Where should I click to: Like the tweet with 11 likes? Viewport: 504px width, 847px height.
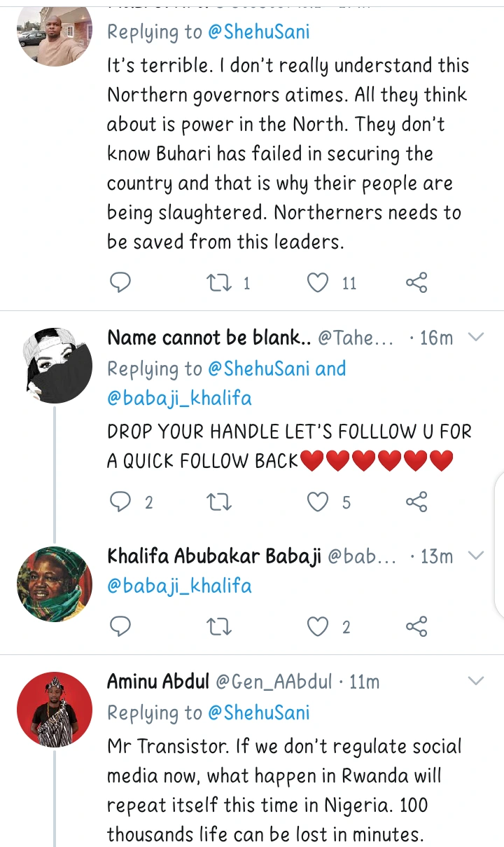pos(318,282)
